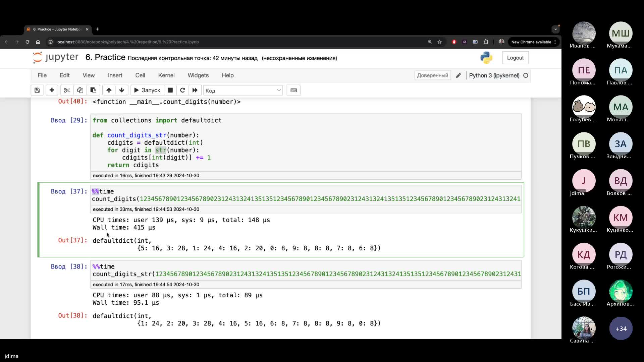The width and height of the screenshot is (644, 362).
Task: Click Wall time: 415 µs output text
Action: pos(124,228)
